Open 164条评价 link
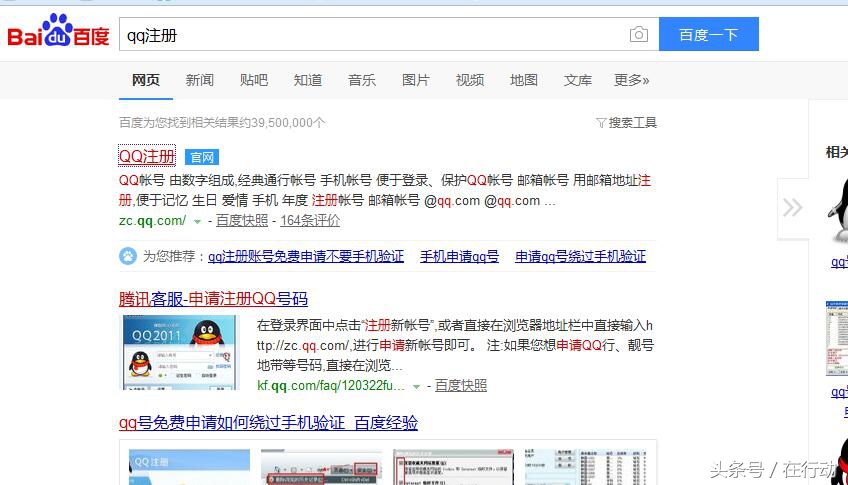848x485 pixels. coord(310,221)
